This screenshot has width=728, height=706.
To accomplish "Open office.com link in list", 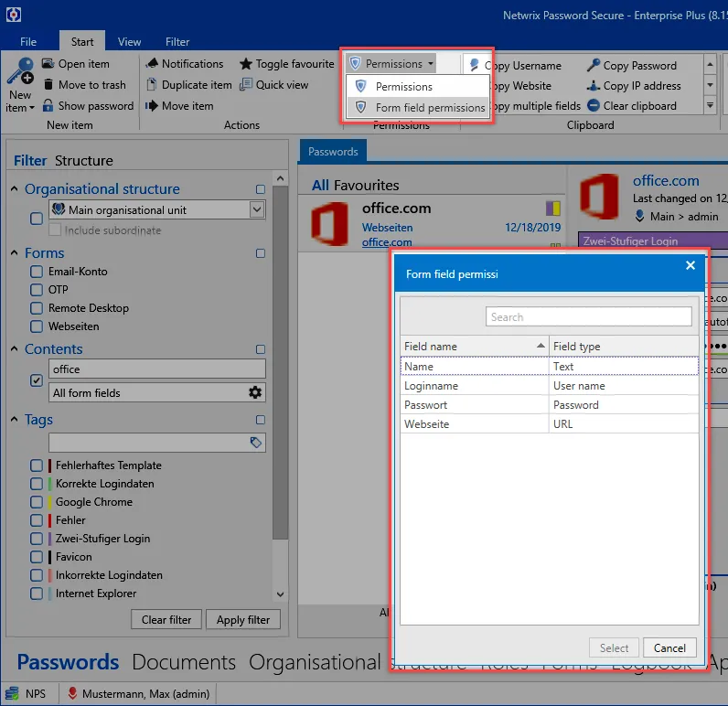I will [x=387, y=242].
